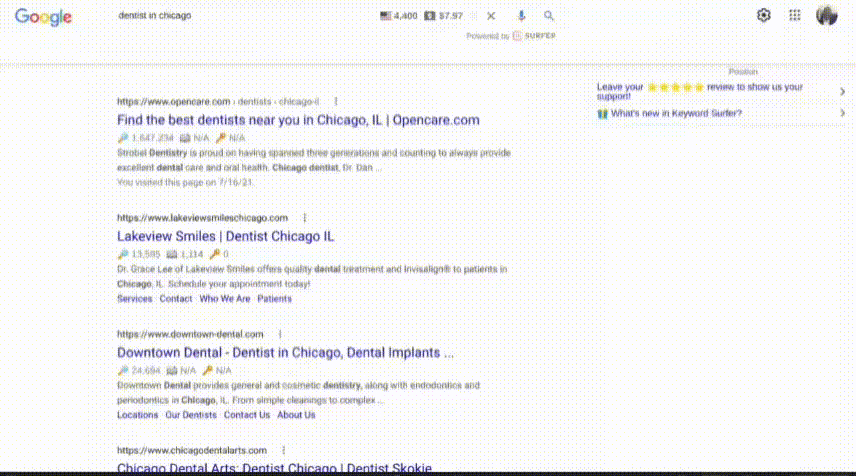This screenshot has height=476, width=856.
Task: Clear the search query with X
Action: click(491, 16)
